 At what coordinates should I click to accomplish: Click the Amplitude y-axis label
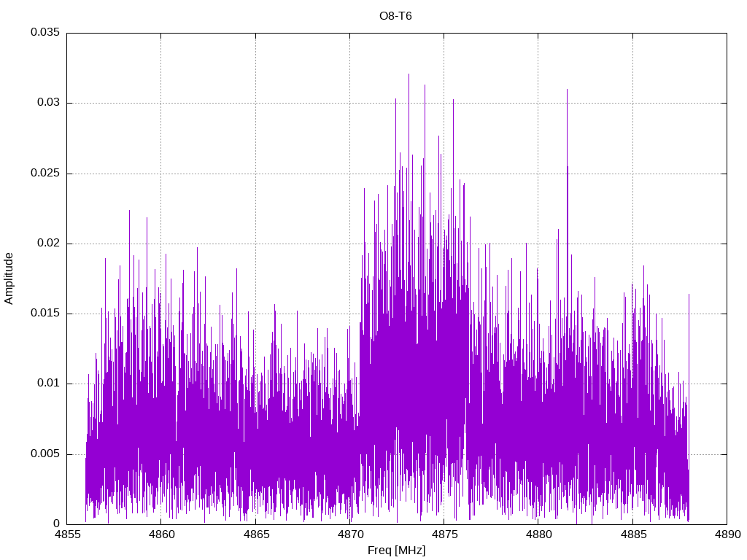9,279
